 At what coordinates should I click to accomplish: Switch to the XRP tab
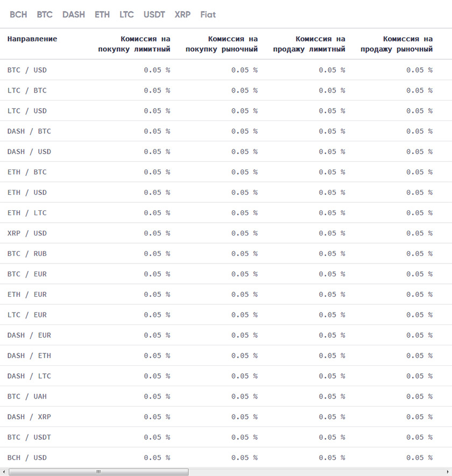click(x=182, y=15)
